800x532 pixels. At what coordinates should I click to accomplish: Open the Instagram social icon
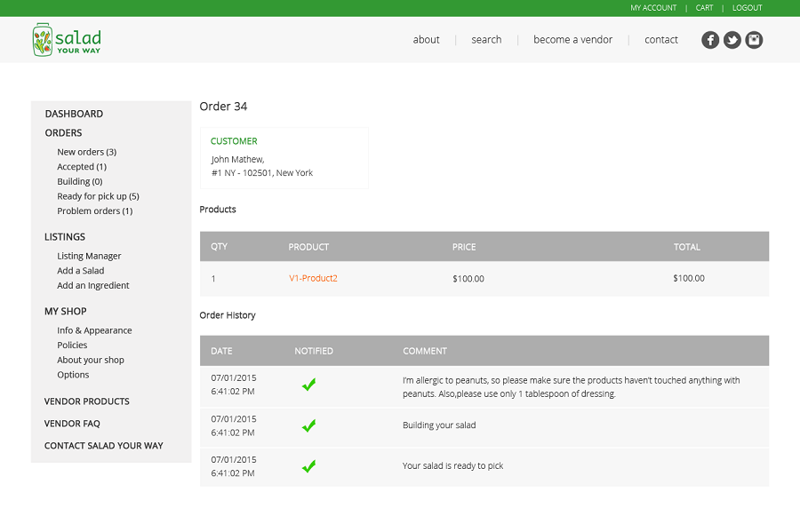pyautogui.click(x=754, y=40)
